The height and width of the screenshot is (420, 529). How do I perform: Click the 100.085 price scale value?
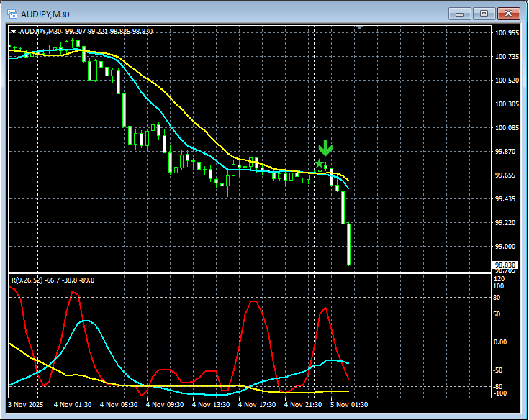[507, 128]
